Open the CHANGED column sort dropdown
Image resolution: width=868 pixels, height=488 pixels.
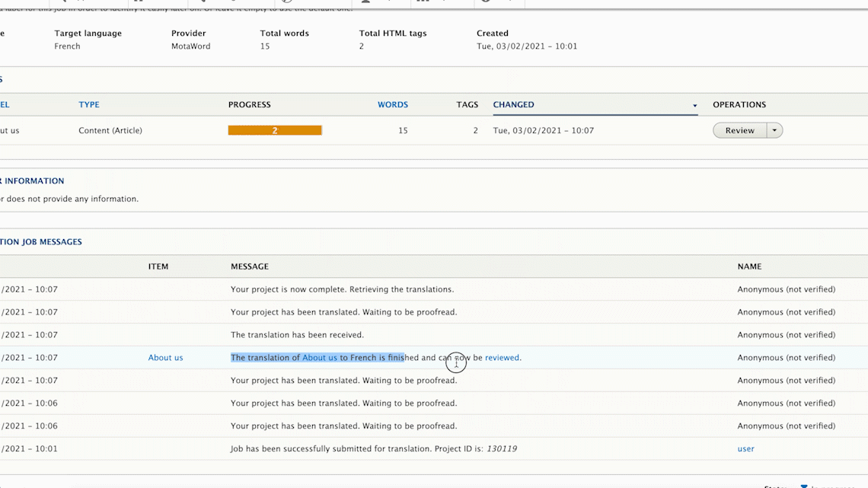(694, 105)
